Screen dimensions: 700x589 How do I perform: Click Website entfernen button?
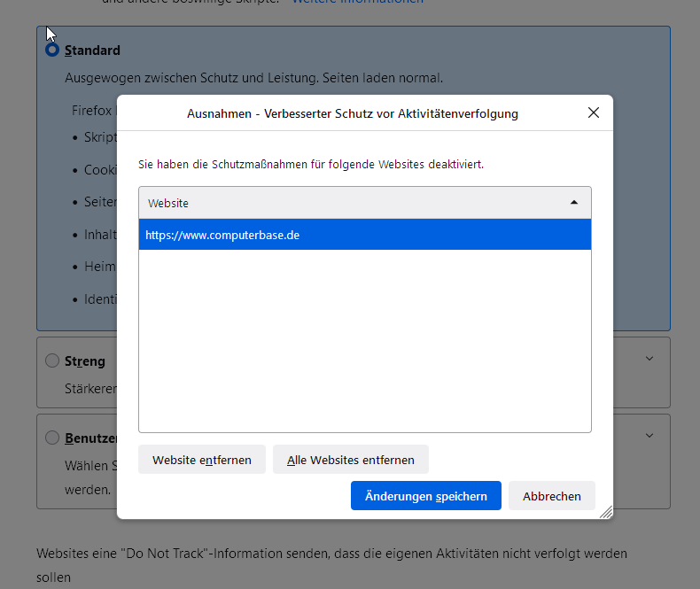202,460
